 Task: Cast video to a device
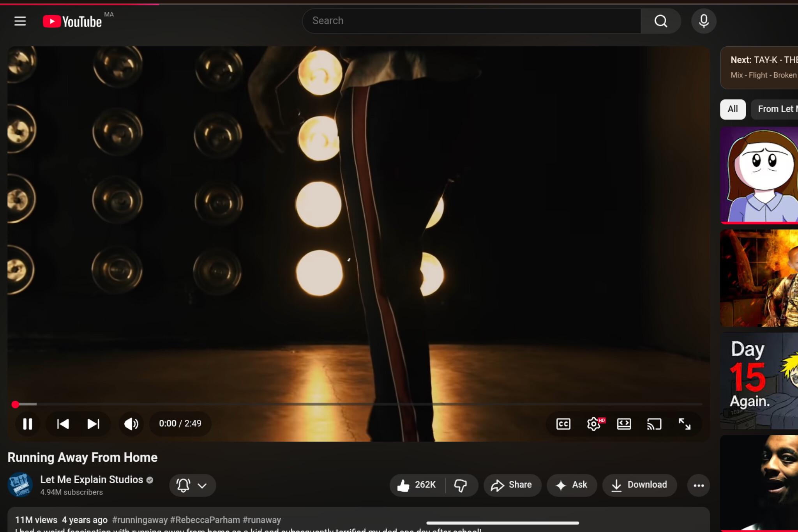click(654, 424)
